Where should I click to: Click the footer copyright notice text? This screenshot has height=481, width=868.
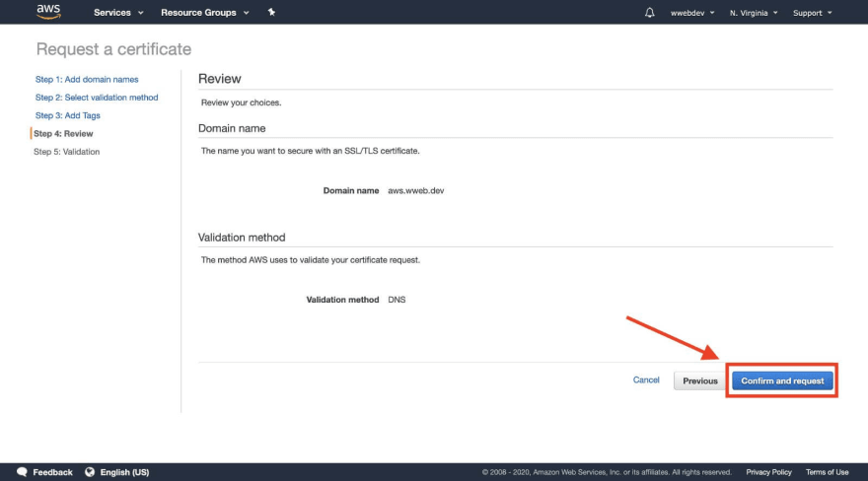point(607,472)
